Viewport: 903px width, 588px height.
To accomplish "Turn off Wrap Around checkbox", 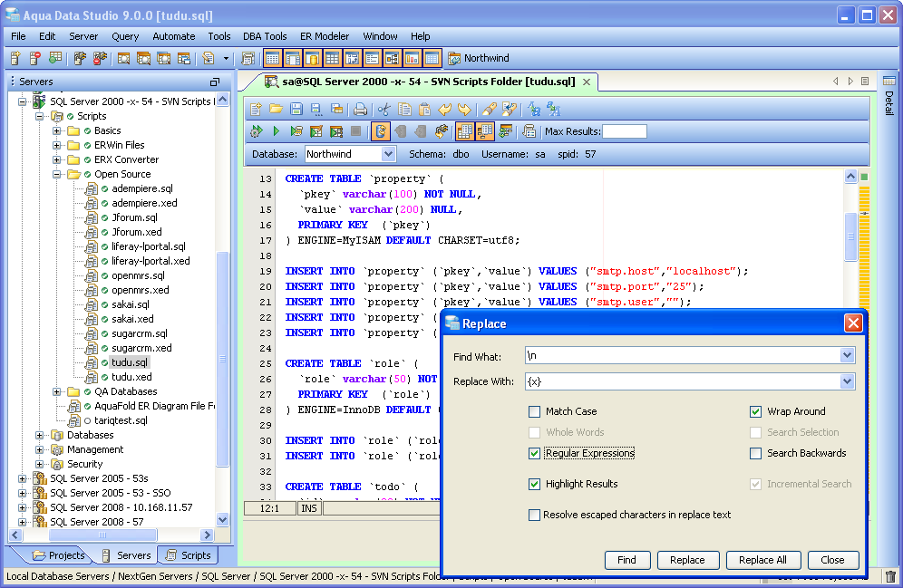I will 756,411.
